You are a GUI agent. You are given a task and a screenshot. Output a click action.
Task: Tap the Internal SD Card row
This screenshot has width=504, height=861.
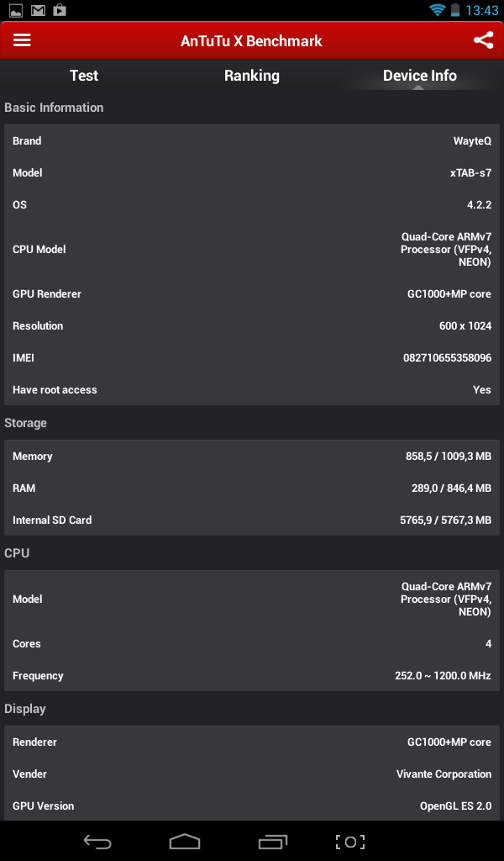coord(252,520)
